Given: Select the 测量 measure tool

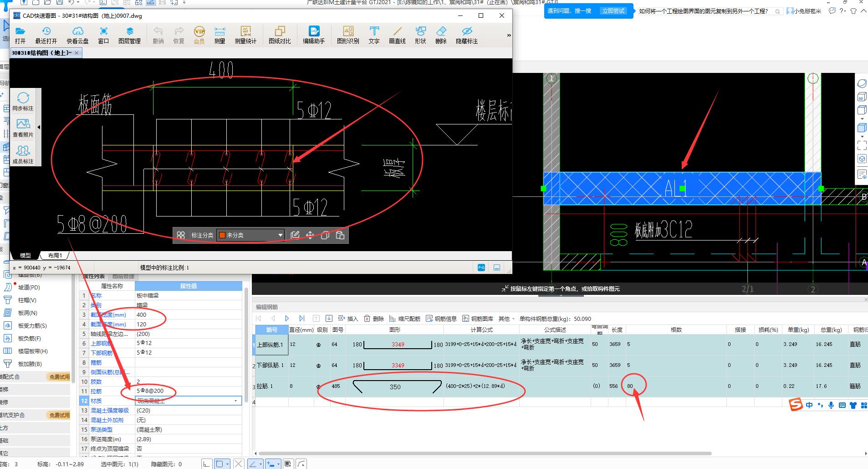Looking at the screenshot, I should coord(220,35).
